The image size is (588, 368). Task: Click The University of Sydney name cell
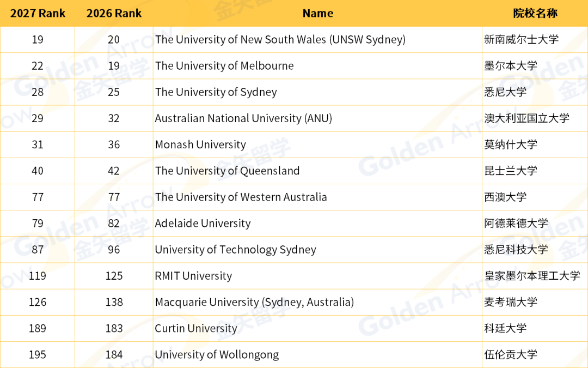[x=317, y=92]
